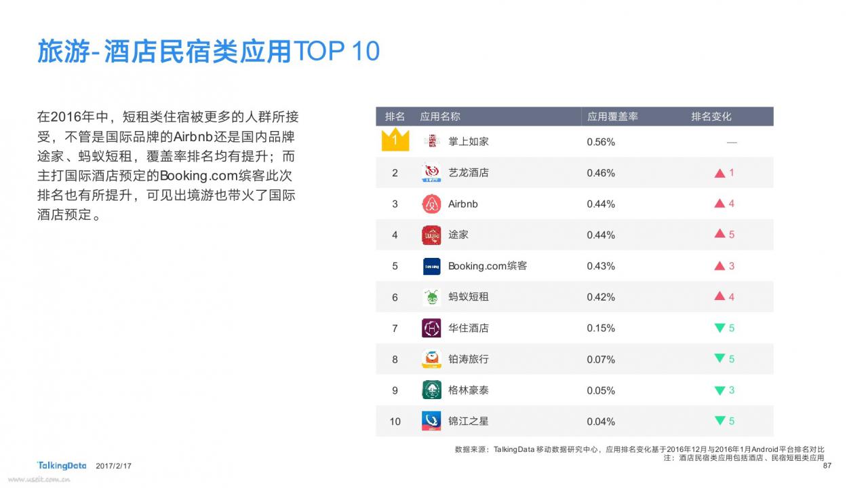Click Airbnb's 0.44% coverage value
Image resolution: width=868 pixels, height=488 pixels.
[x=601, y=204]
